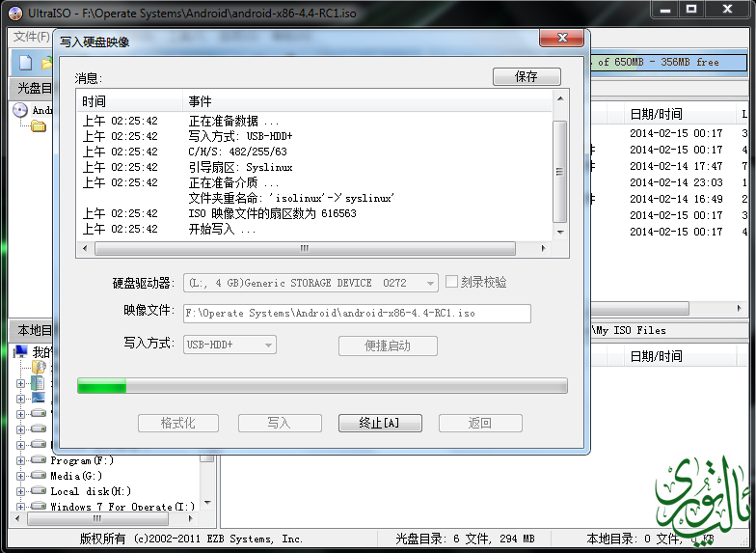Screen dimensions: 756x553
Task: Click the file dated 2014-02-14 17:47
Action: coord(676,166)
